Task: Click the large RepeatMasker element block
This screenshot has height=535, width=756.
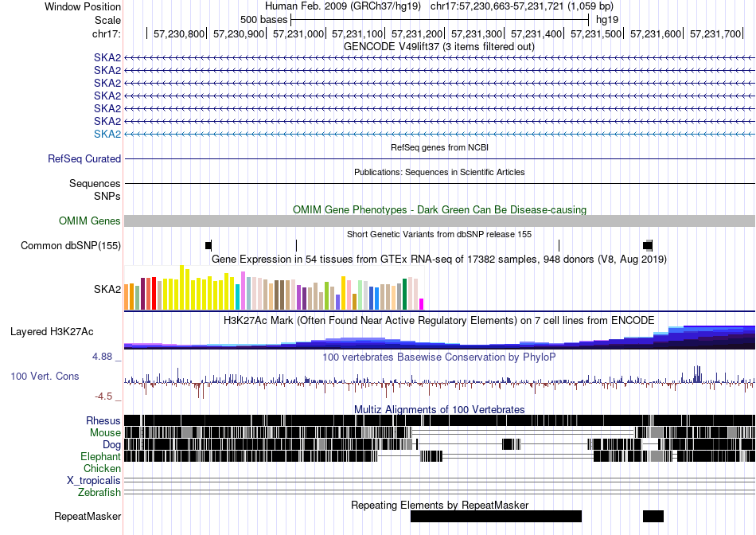Action: (496, 516)
